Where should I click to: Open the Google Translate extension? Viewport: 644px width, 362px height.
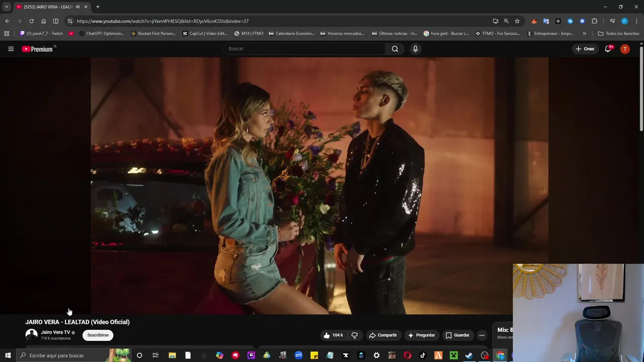click(x=546, y=21)
